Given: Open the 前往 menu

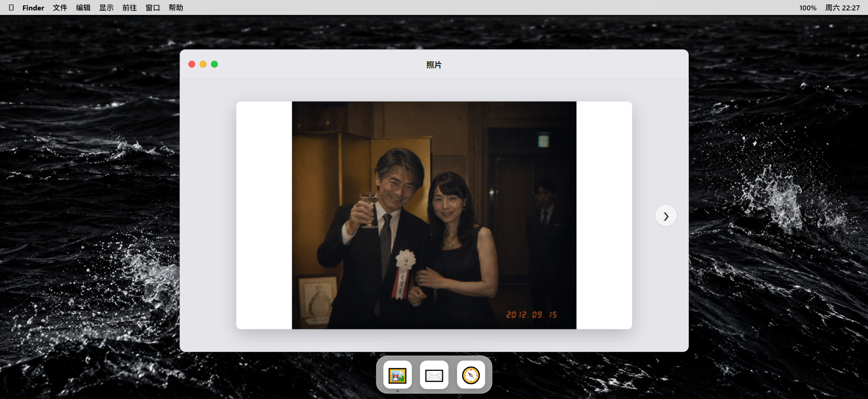Looking at the screenshot, I should pos(129,8).
